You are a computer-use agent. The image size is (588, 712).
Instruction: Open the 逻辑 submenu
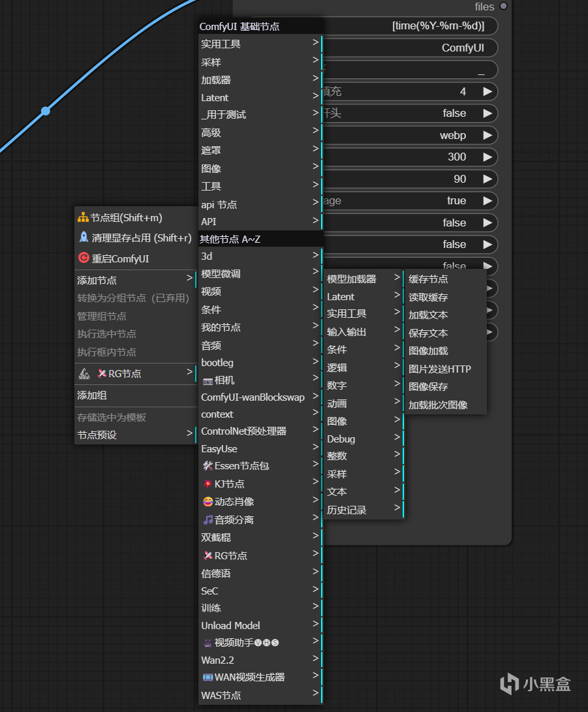coord(364,367)
